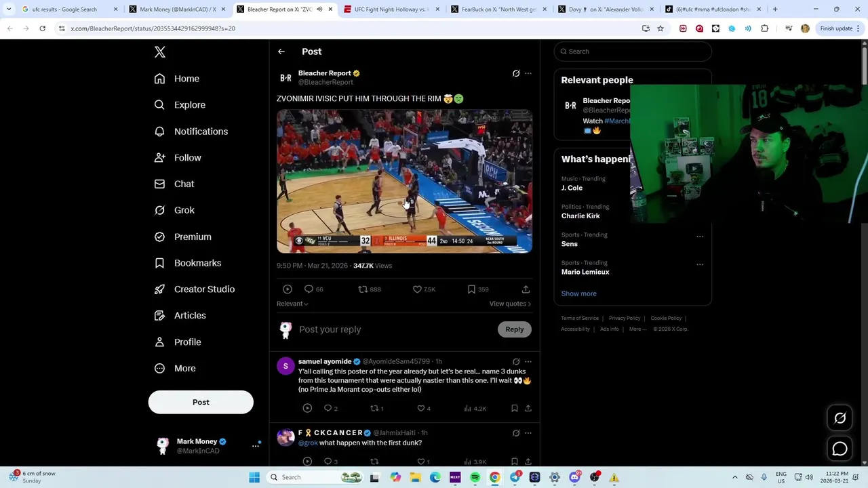Open more options for Sens trend
868x488 pixels.
pyautogui.click(x=700, y=237)
